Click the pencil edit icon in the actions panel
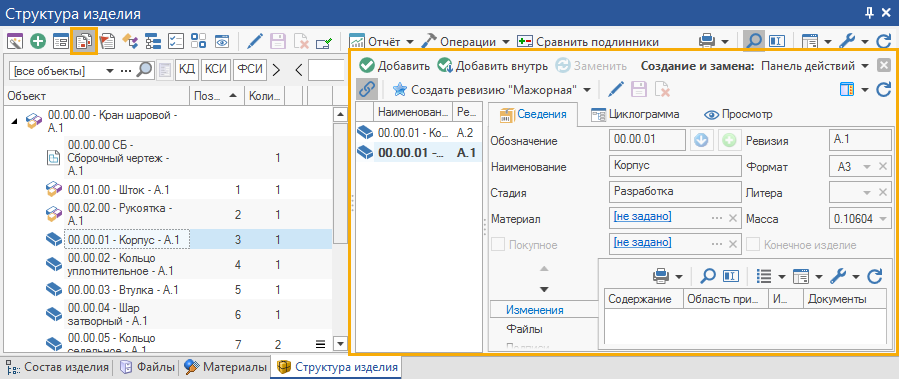This screenshot has height=379, width=899. click(x=616, y=89)
